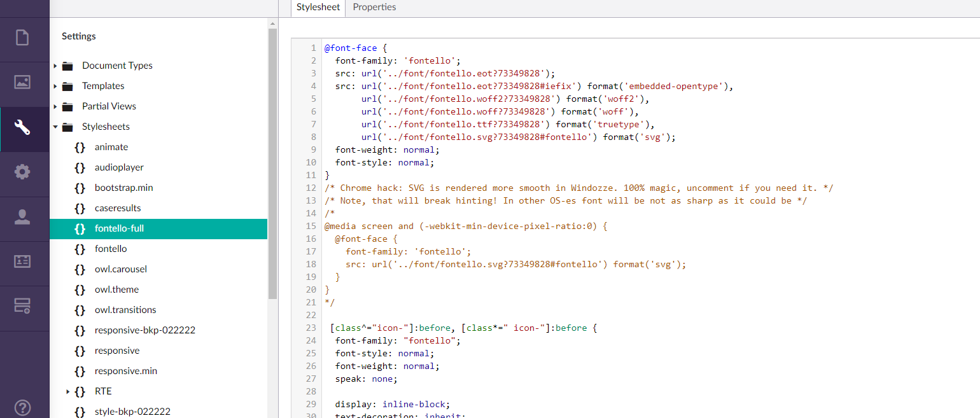The width and height of the screenshot is (980, 418).
Task: Click the Settings tree scrollbar
Action: (272, 164)
